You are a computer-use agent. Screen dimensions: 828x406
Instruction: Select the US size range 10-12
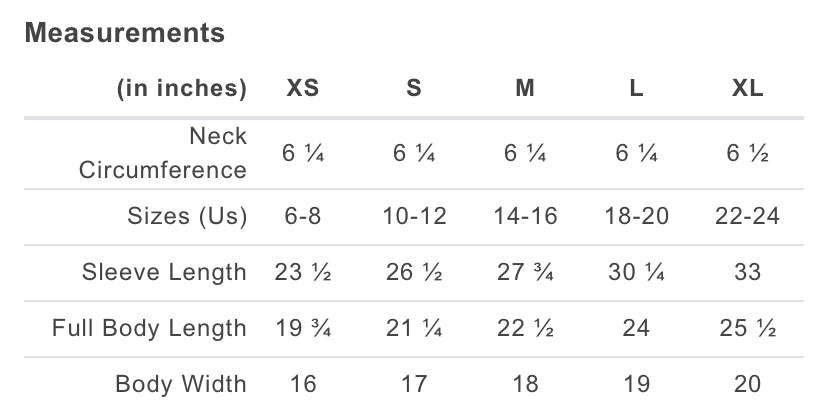coord(414,216)
